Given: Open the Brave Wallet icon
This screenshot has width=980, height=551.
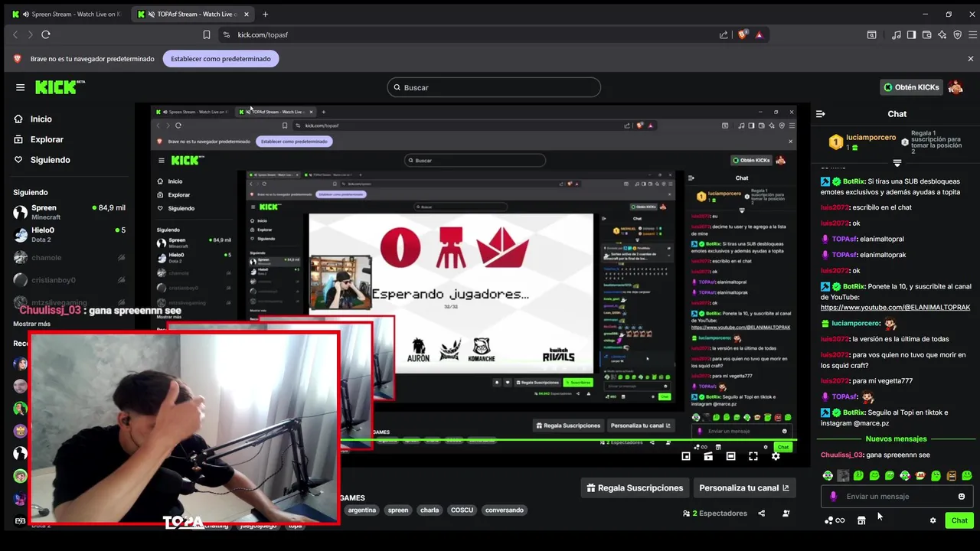Looking at the screenshot, I should coord(926,34).
